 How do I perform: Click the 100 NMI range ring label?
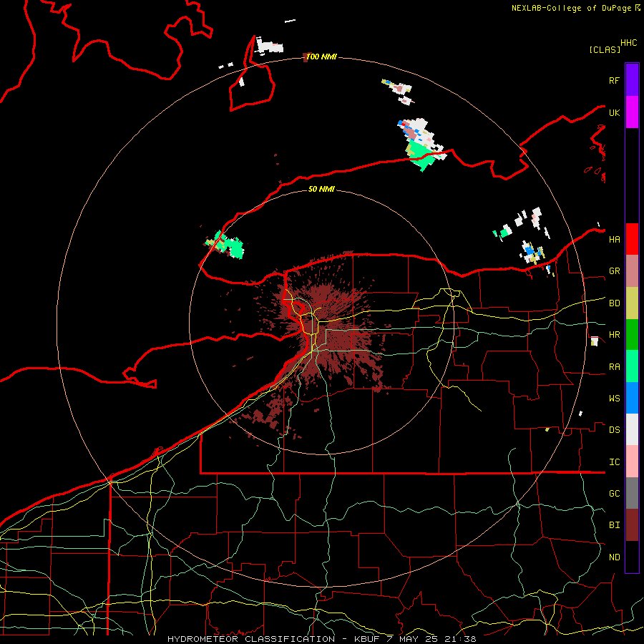321,57
